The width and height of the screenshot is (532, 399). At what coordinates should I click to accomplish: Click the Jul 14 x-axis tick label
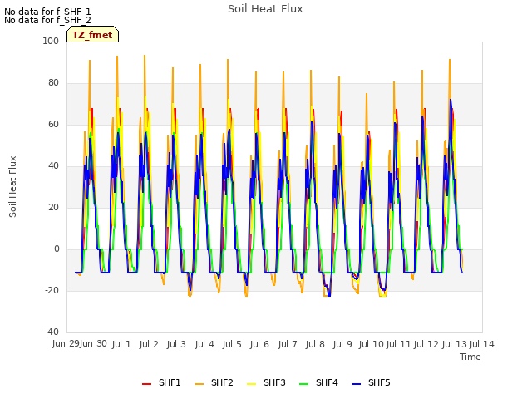482,344
